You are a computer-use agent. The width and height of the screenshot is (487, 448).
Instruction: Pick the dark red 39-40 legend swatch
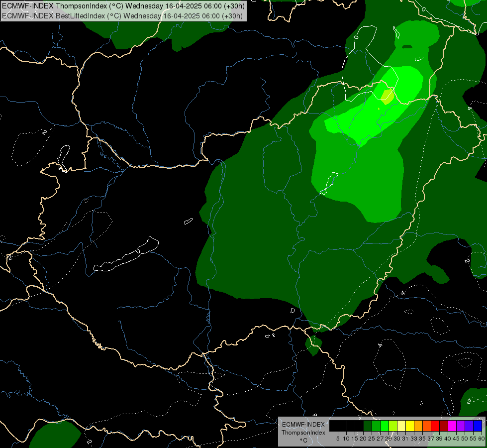pos(444,426)
